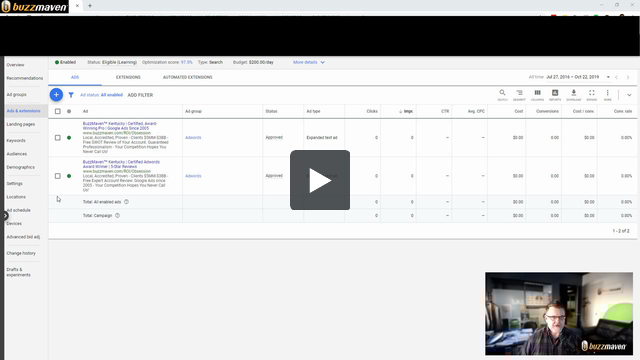Sort by Avg. CPC column header
This screenshot has width=640, height=360.
click(x=476, y=111)
